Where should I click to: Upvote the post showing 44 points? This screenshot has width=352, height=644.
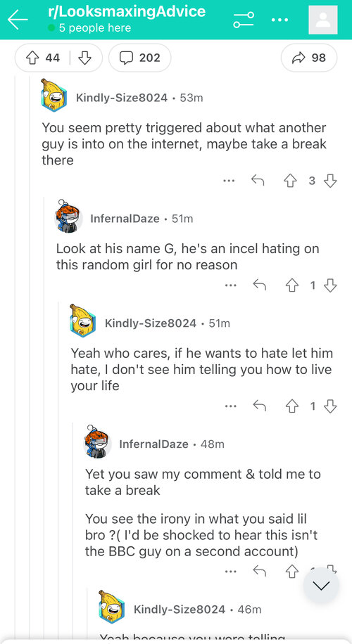click(32, 58)
